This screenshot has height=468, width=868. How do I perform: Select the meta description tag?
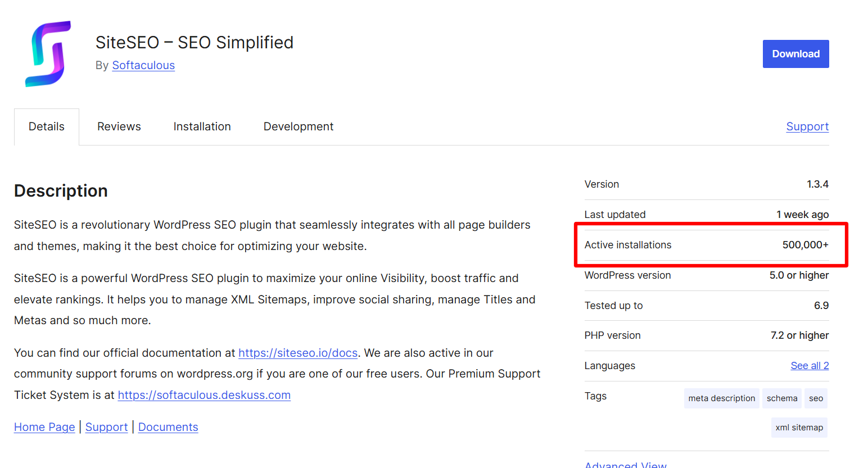coord(721,398)
